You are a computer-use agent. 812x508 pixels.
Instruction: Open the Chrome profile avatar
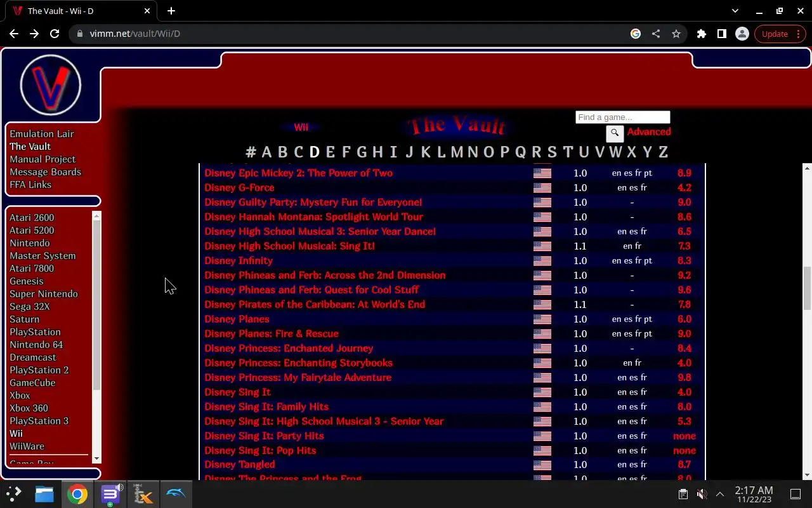pos(742,34)
